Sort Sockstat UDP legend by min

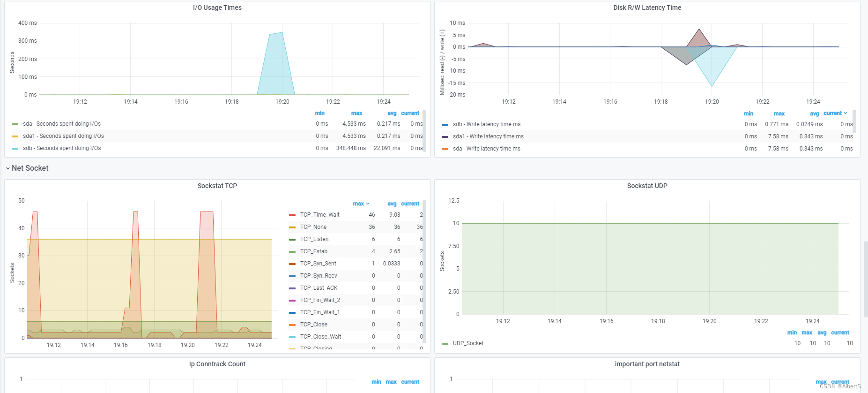pos(792,333)
